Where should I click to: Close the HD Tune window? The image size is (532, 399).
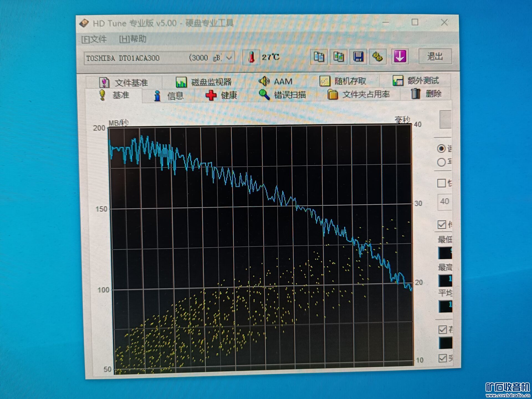coord(444,22)
